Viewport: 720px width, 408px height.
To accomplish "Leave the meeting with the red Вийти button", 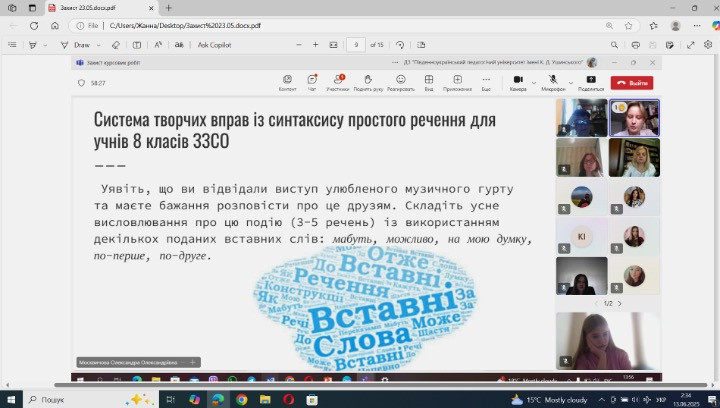I will point(633,83).
